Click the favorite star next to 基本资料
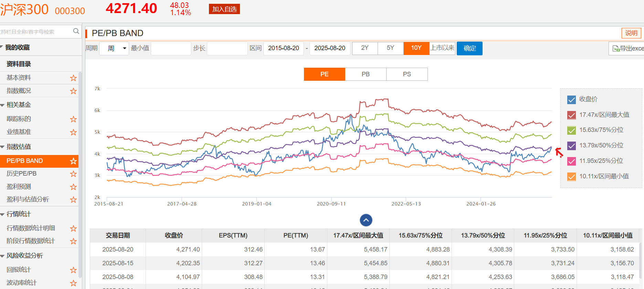 click(73, 78)
